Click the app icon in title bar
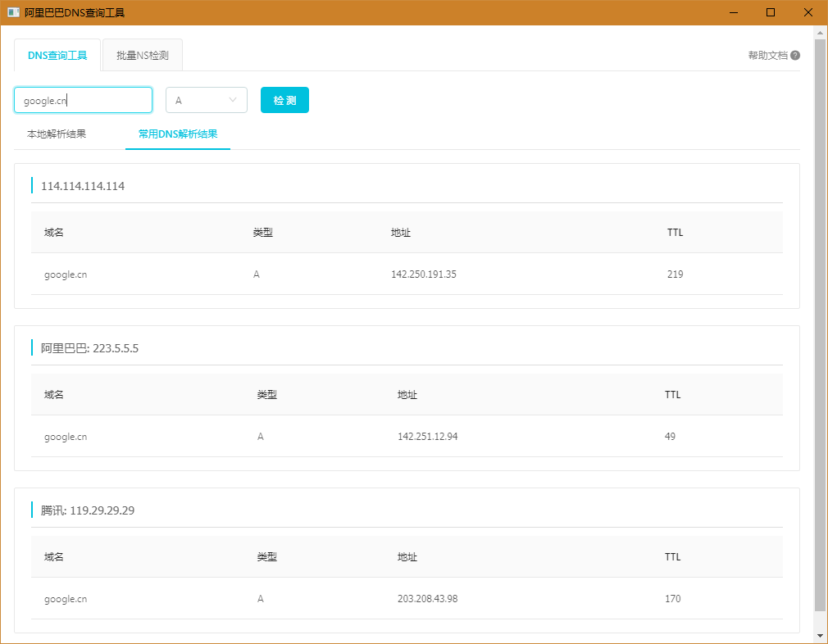Viewport: 828px width, 644px height. 13,12
